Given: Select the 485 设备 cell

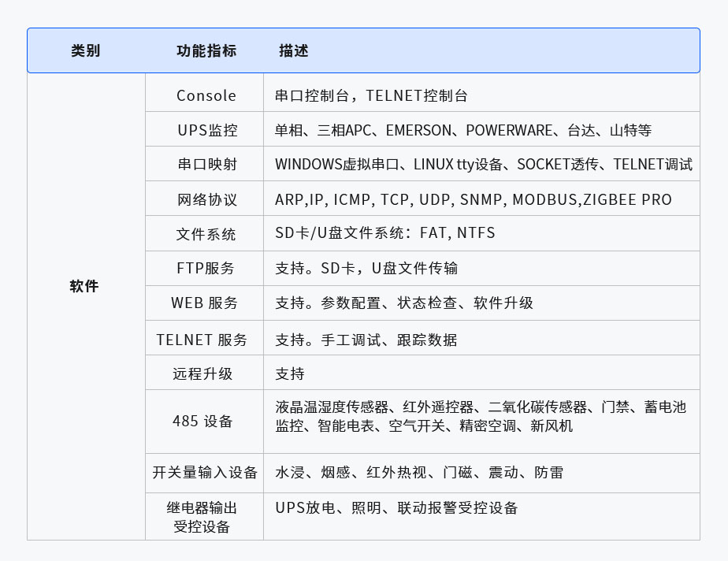Looking at the screenshot, I should (x=204, y=421).
